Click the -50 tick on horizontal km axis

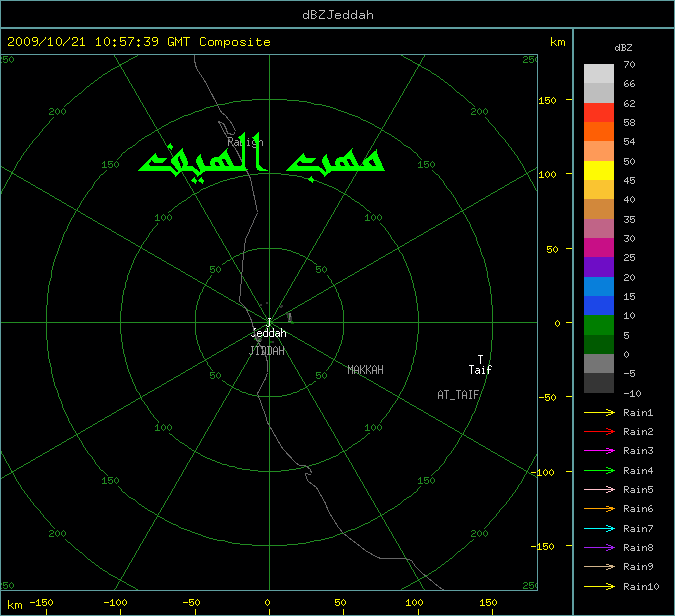[x=191, y=602]
